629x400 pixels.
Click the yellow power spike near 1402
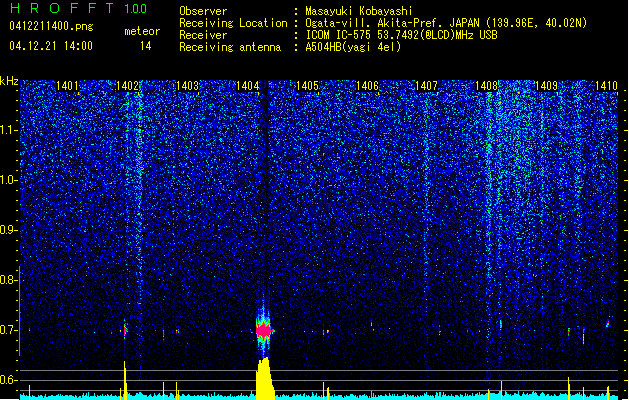(x=125, y=380)
